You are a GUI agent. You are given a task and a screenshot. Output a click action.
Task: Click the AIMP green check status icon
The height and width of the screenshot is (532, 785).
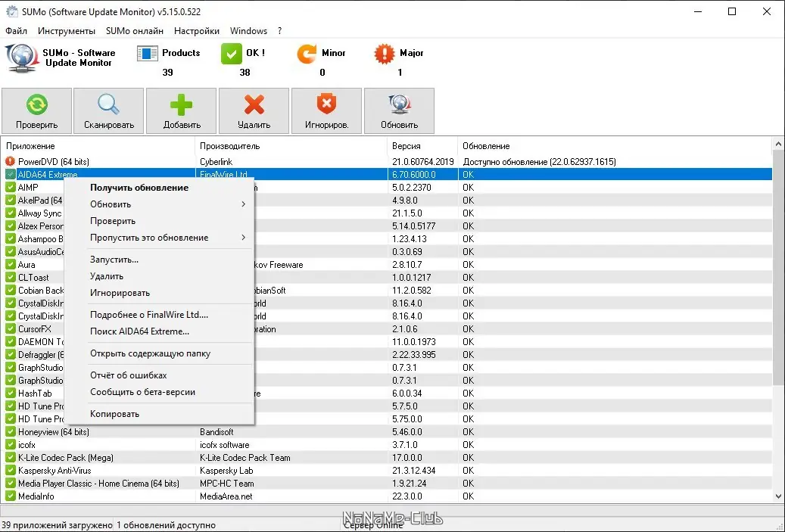pos(10,187)
